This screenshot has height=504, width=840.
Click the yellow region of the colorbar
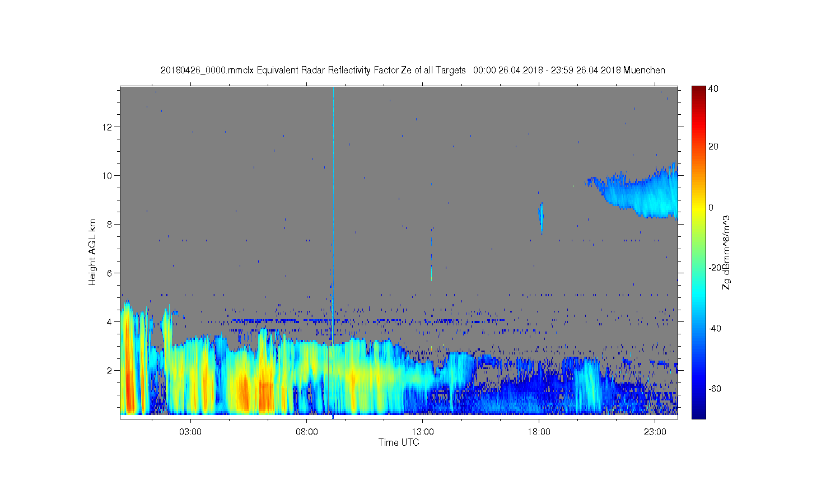(698, 208)
